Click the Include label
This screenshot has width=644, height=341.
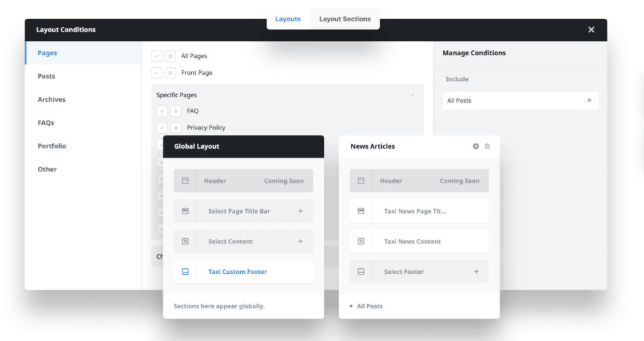pos(457,79)
